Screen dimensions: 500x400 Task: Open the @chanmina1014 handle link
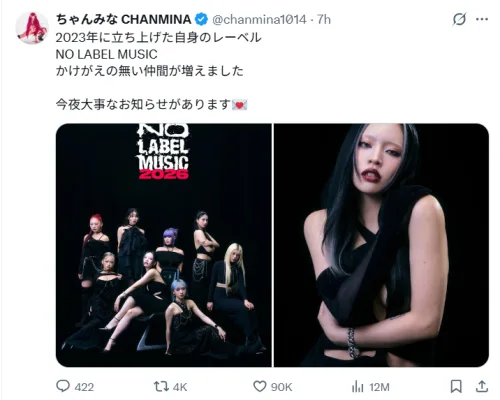[x=259, y=19]
